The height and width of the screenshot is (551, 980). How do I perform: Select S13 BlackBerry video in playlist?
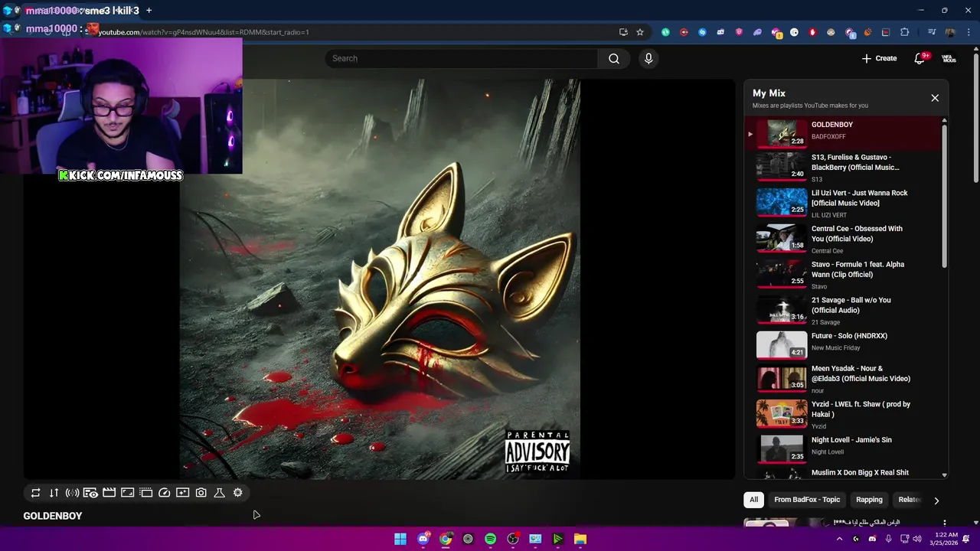pos(843,168)
